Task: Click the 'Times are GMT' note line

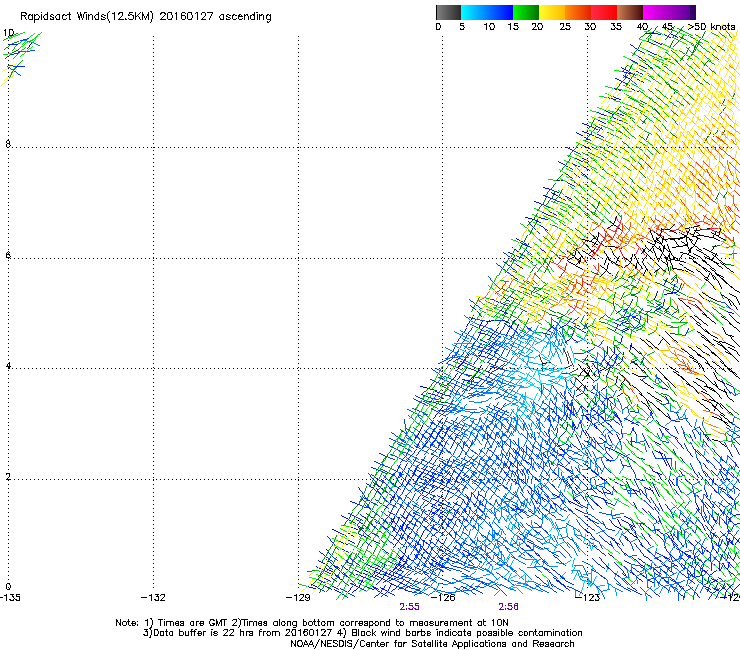Action: tap(312, 623)
